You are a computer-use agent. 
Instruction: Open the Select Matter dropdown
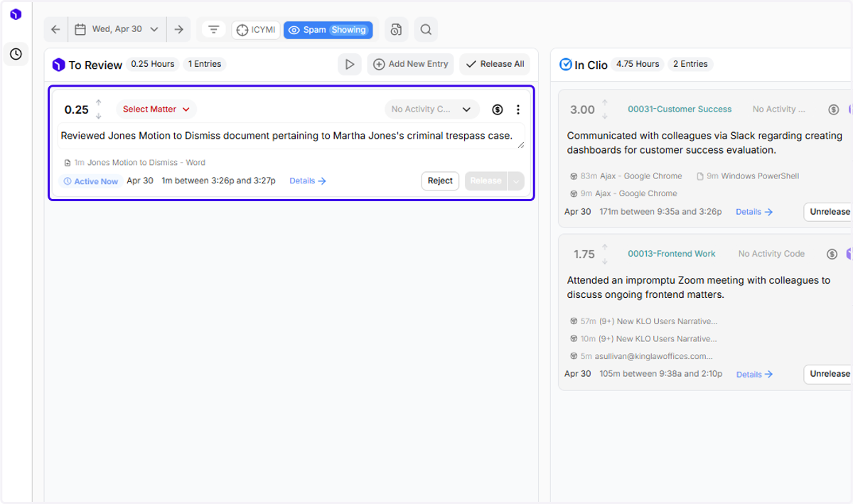[x=156, y=109]
